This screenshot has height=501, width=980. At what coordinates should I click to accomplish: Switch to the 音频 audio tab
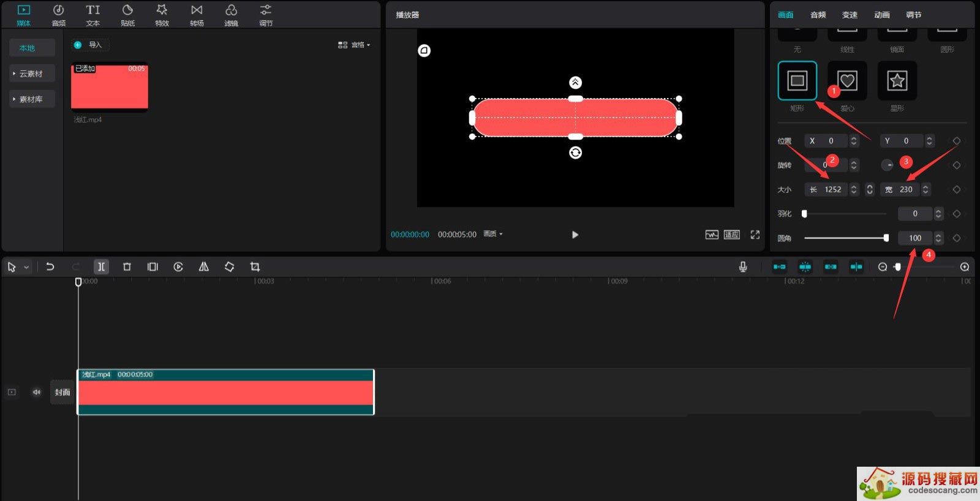coord(818,15)
